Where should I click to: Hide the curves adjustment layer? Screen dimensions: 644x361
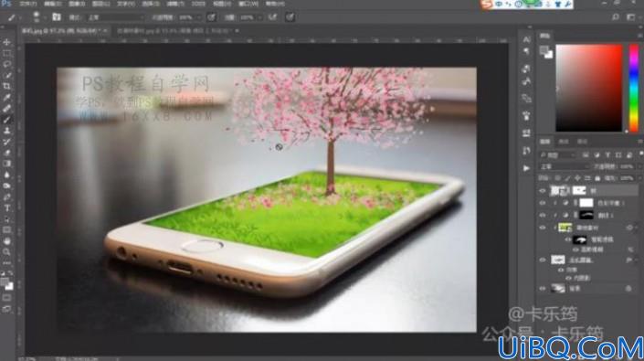(542, 215)
